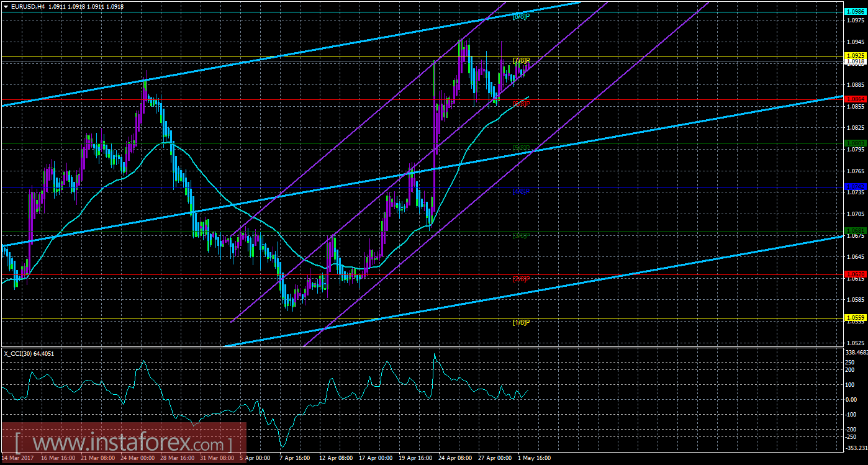Screen dimensions: 868x465
Task: Click the [2/8]P Murrey level label
Action: (521, 279)
